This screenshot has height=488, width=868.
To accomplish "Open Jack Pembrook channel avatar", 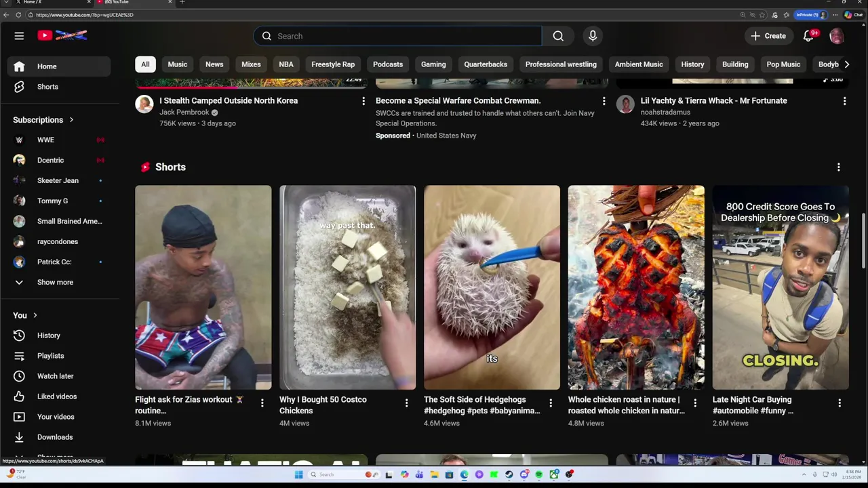I will pyautogui.click(x=144, y=104).
